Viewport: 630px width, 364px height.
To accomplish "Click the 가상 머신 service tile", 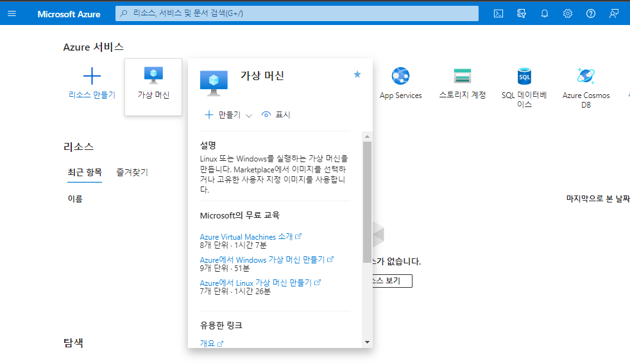I will pos(153,87).
